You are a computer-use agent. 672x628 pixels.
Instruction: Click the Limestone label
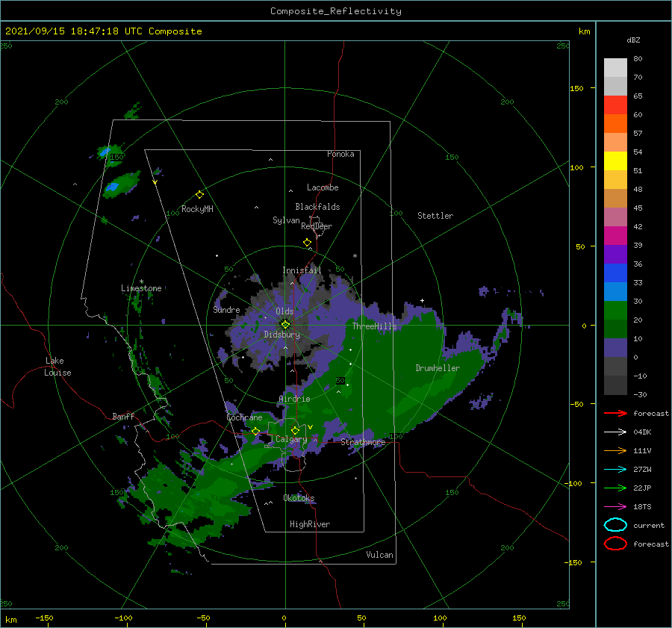141,288
